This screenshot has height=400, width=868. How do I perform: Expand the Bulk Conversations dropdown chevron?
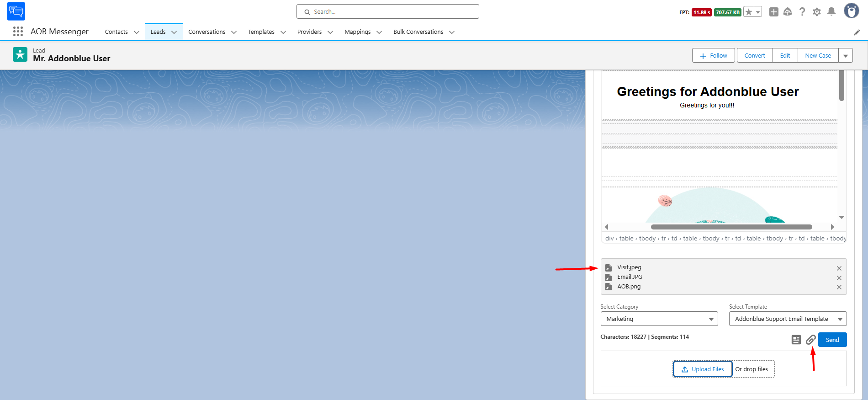click(x=452, y=32)
